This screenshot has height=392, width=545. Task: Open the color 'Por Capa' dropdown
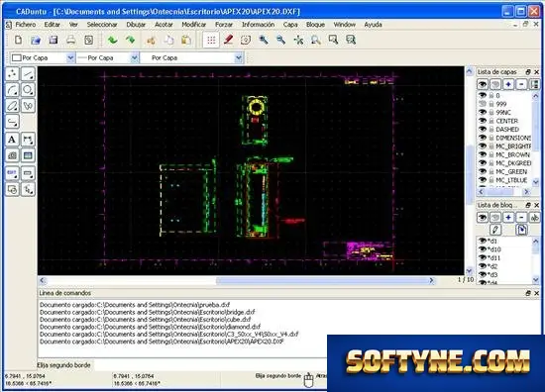pos(43,57)
